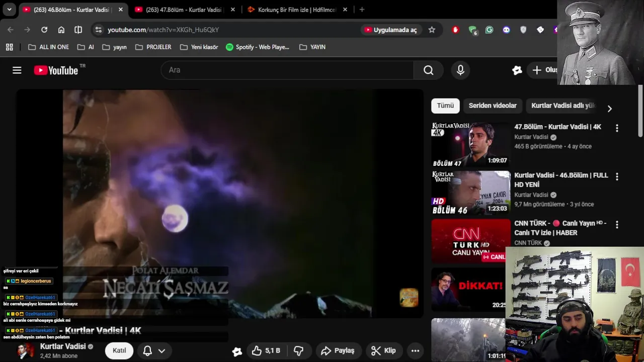644x362 pixels.
Task: Click the youtube.com address bar URL
Action: tap(163, 30)
